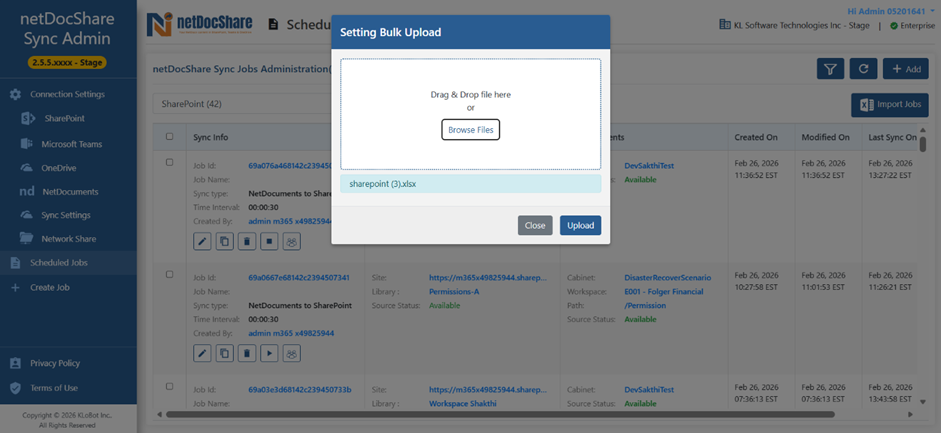Screen dimensions: 941x433
Task: Check the box for job 69a03e3d68142c239450733b
Action: coord(169,386)
